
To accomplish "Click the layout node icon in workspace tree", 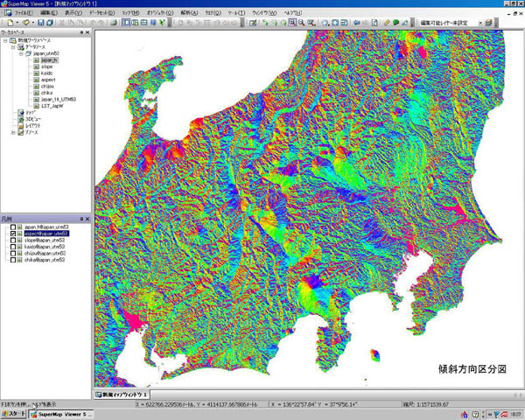I will pyautogui.click(x=20, y=126).
